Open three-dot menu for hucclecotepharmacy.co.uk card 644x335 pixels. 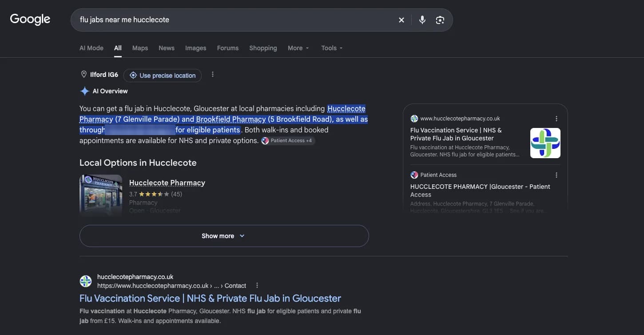click(x=557, y=119)
